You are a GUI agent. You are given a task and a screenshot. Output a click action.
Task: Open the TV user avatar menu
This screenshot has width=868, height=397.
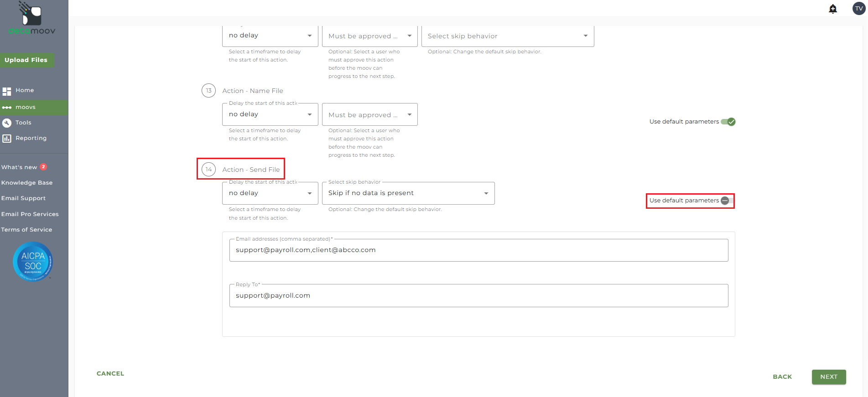coord(859,9)
